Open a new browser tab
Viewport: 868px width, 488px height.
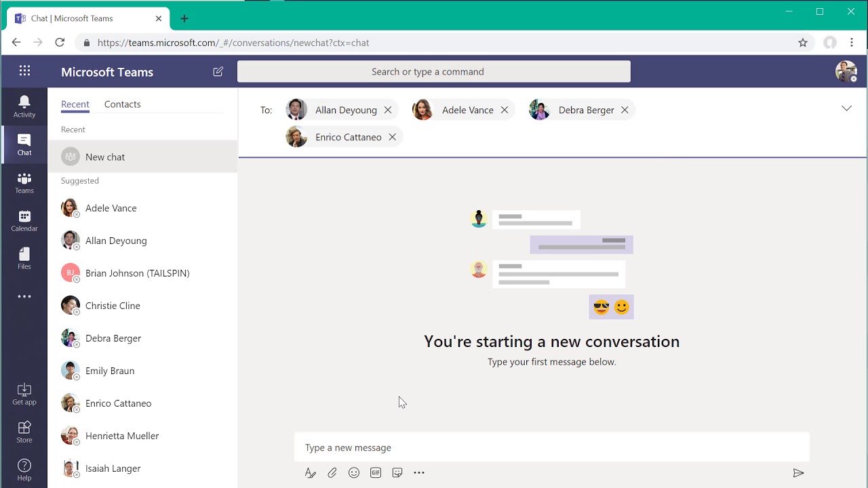184,19
